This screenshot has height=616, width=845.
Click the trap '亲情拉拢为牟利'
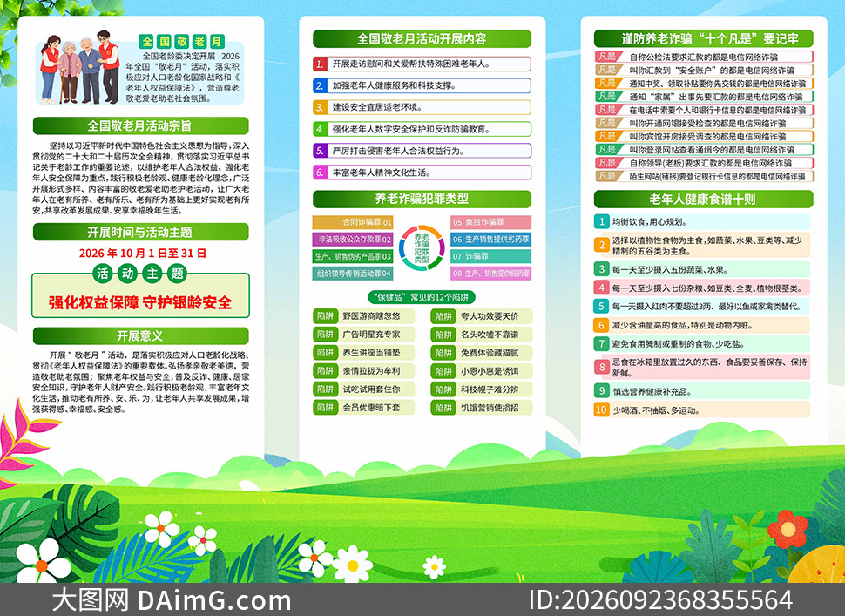coord(364,371)
